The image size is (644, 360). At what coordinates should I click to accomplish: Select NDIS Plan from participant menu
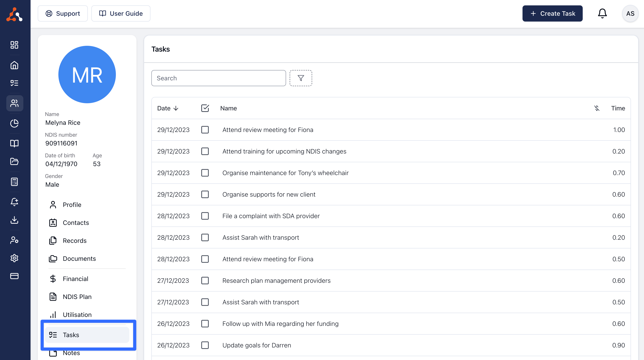click(x=77, y=296)
